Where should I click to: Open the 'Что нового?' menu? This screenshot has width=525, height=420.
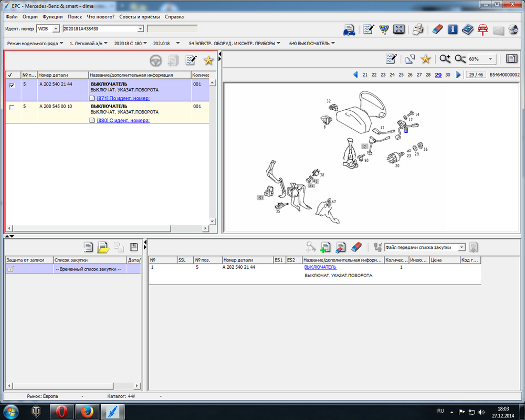click(100, 17)
